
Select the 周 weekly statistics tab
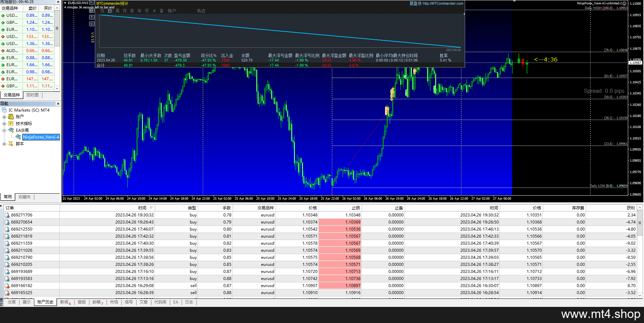click(117, 11)
